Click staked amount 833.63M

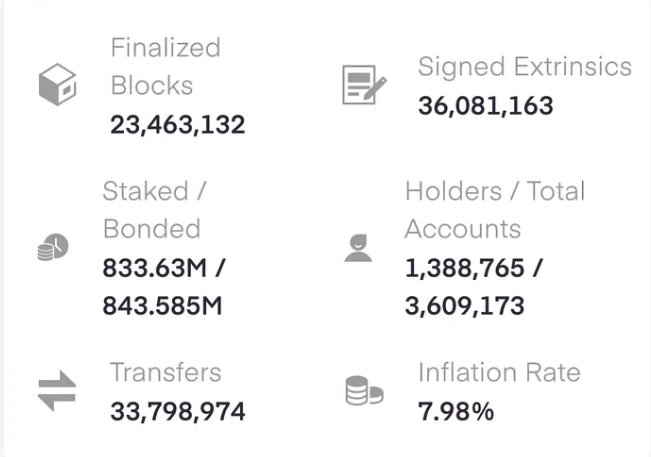pyautogui.click(x=154, y=268)
